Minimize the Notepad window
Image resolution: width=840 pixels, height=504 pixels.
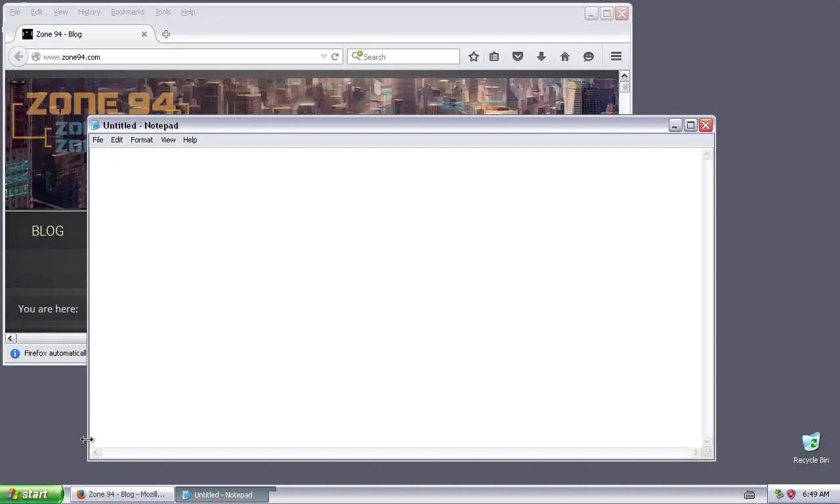[x=675, y=125]
